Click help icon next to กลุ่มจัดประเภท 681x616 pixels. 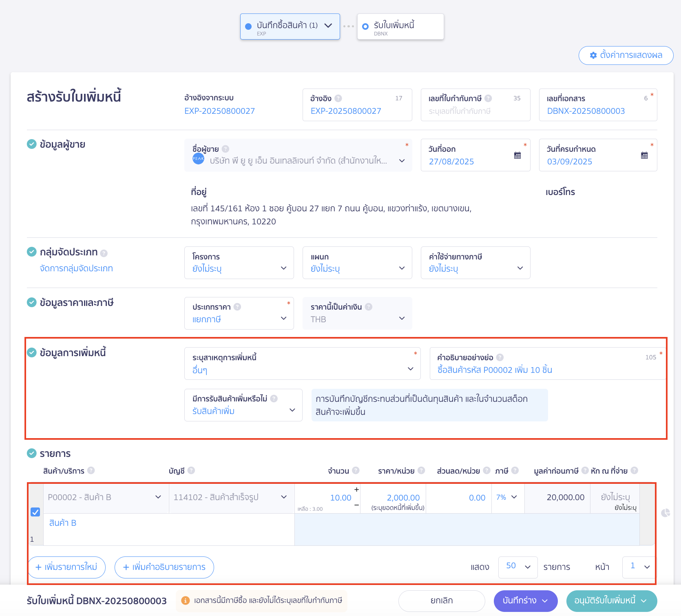(104, 253)
